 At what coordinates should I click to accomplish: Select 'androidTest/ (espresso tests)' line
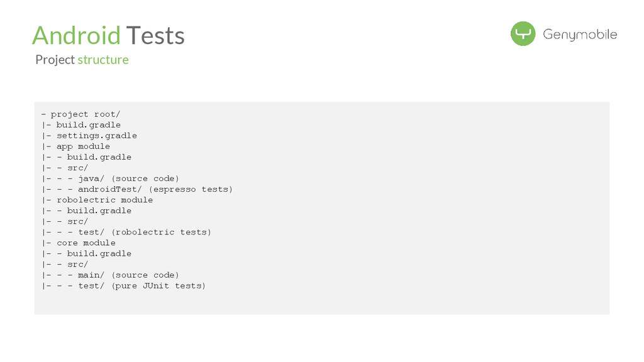[155, 189]
